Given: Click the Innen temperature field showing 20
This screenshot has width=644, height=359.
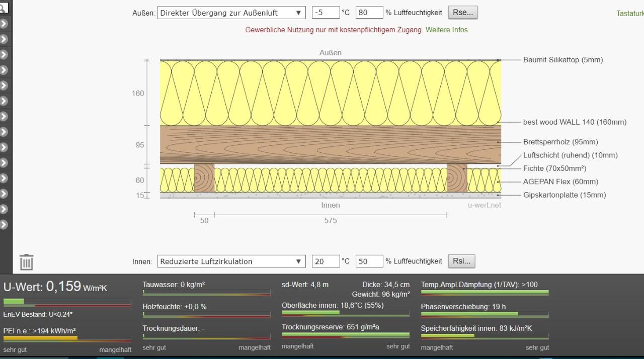Looking at the screenshot, I should pyautogui.click(x=325, y=261).
